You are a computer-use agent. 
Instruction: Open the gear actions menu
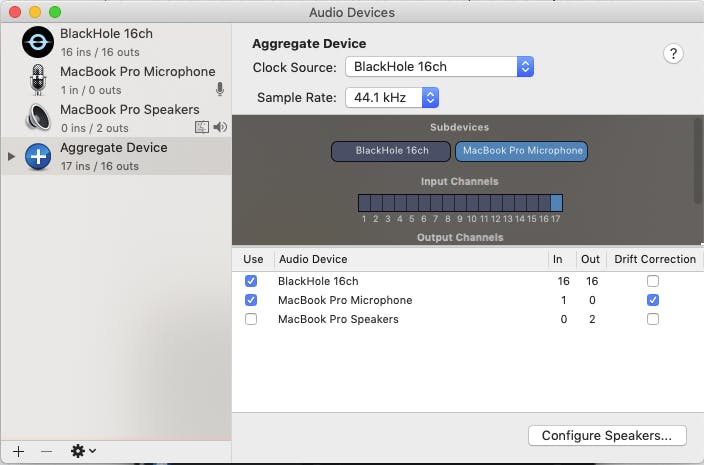click(x=83, y=451)
